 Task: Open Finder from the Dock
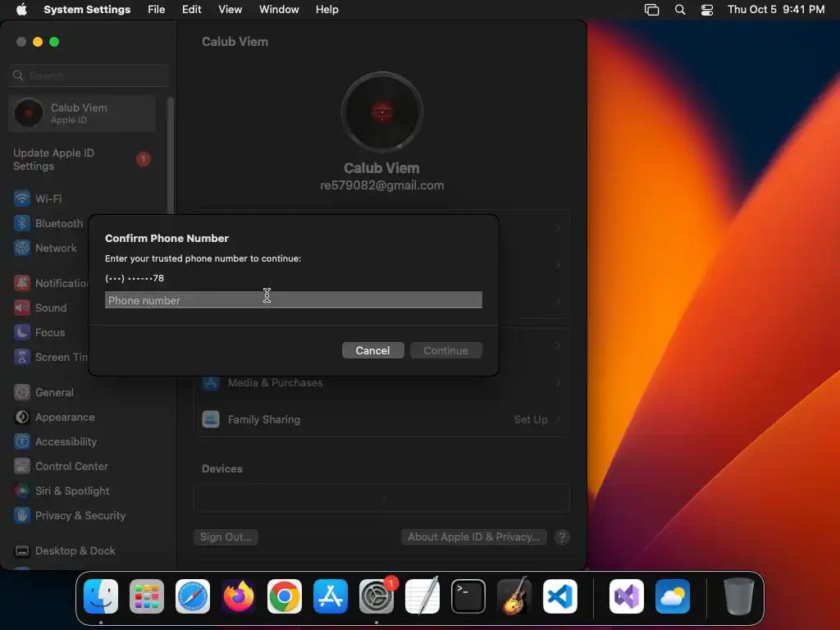click(x=101, y=596)
